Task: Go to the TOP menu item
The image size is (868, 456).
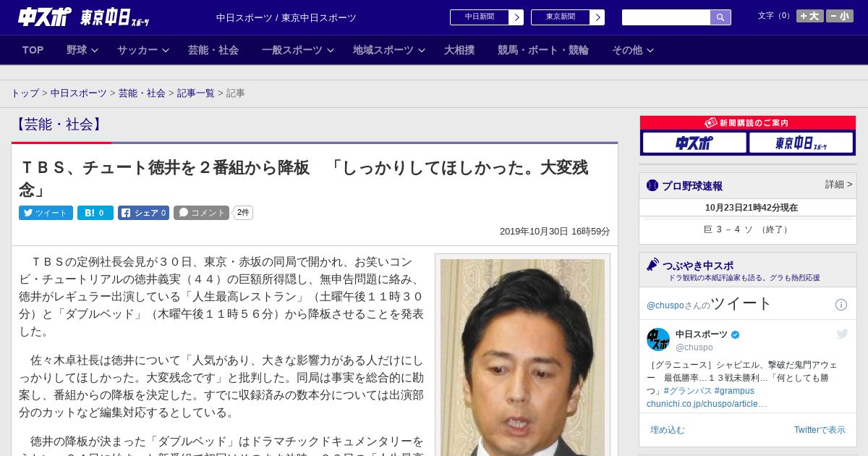Action: (x=33, y=50)
